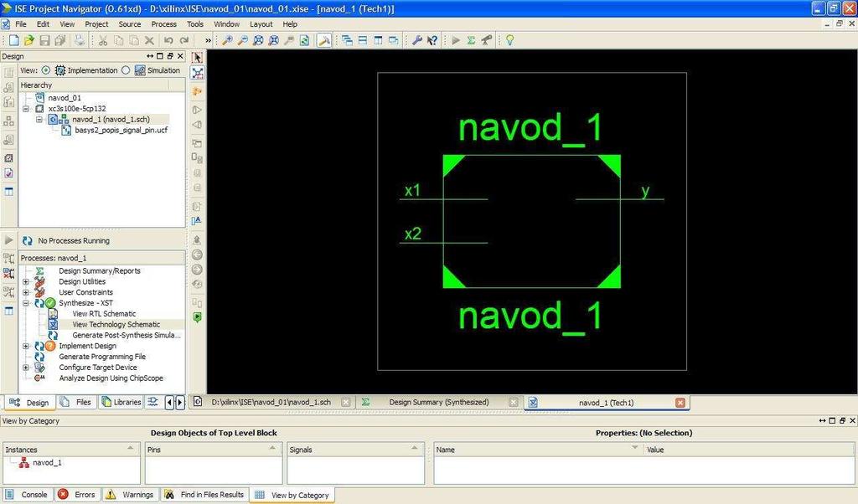Screen dimensions: 858x504
Task: Open the Project menu
Action: (96, 24)
